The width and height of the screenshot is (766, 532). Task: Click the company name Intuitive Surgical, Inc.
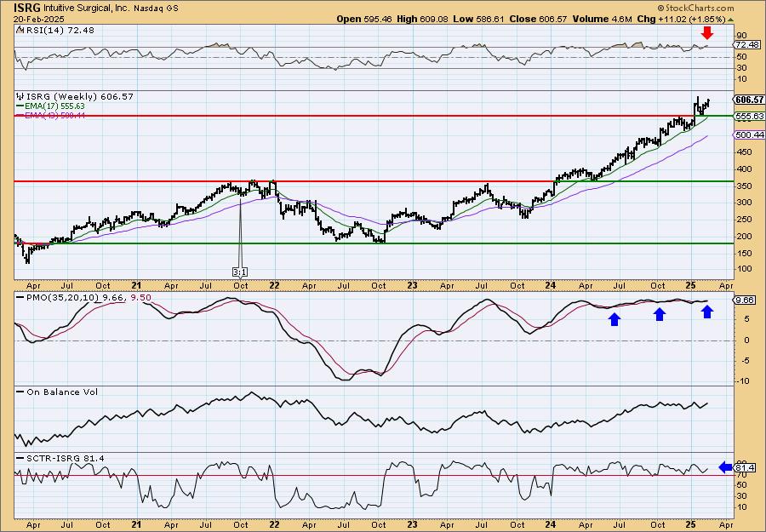point(87,9)
